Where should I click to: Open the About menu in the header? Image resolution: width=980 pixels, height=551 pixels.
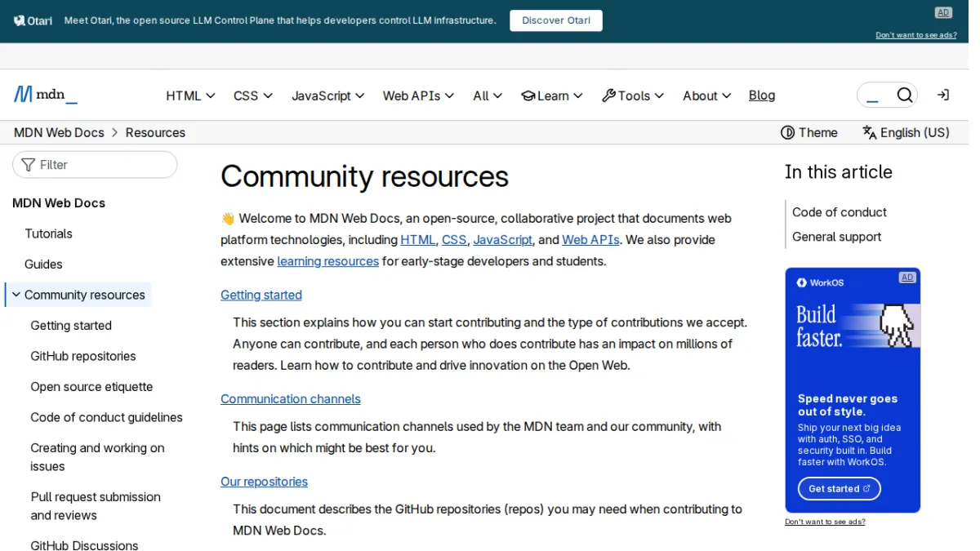point(707,96)
